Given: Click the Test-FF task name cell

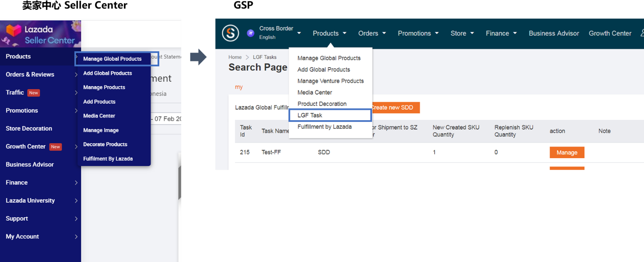Looking at the screenshot, I should click(x=271, y=153).
